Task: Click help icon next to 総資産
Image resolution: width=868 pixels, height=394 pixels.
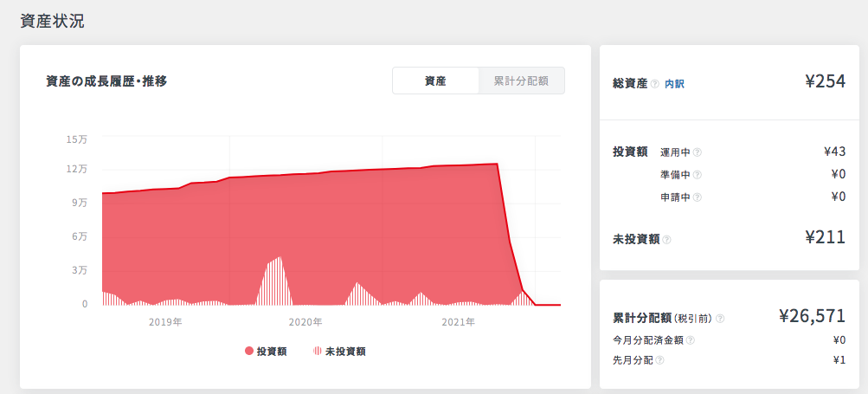Action: click(x=655, y=84)
